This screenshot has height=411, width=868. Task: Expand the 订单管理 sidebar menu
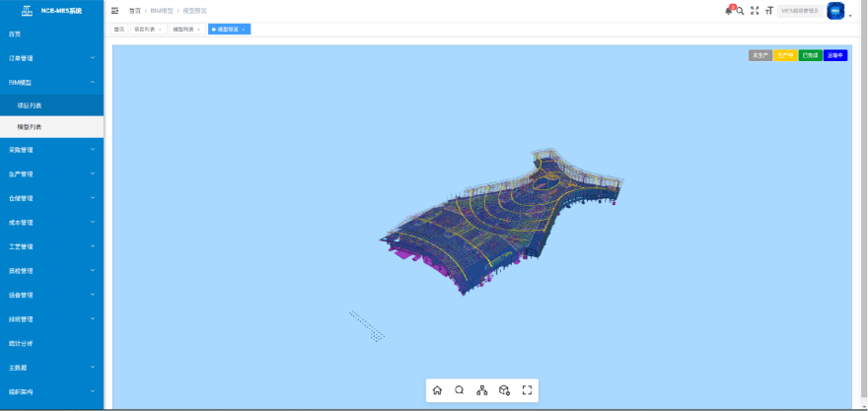51,58
